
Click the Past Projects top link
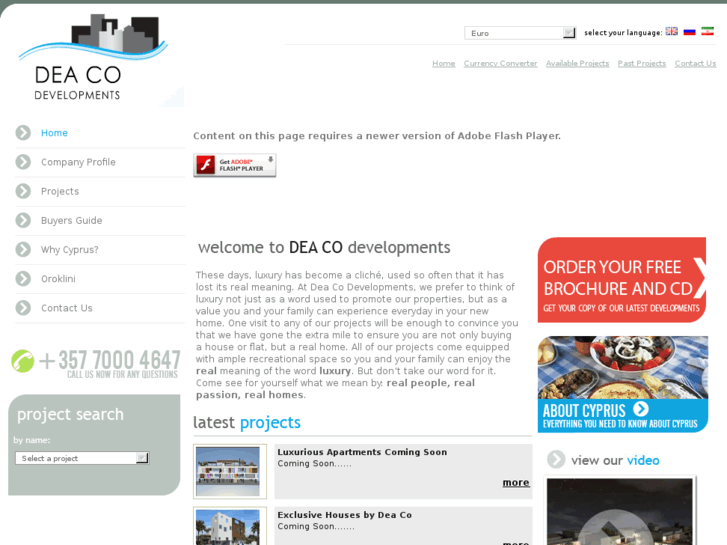point(642,63)
